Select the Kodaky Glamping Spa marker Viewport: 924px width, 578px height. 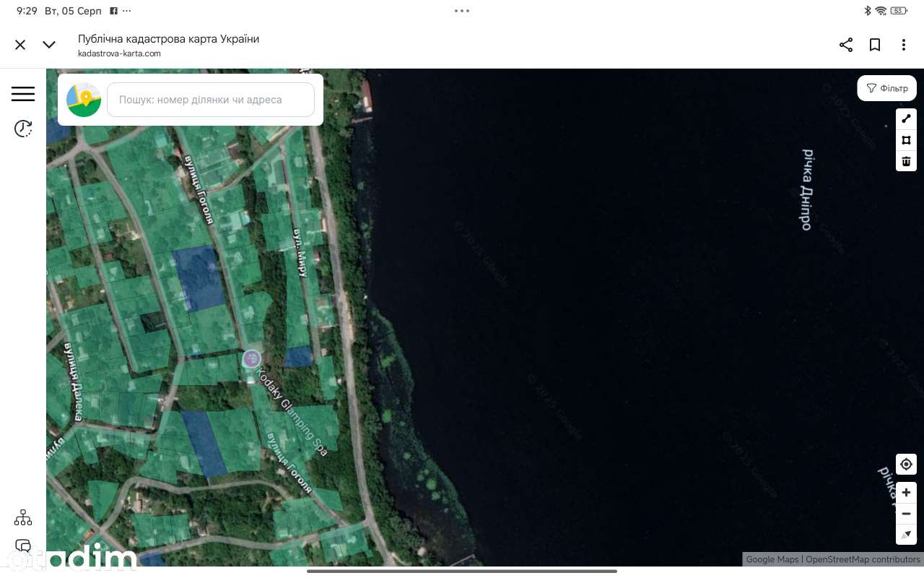(x=251, y=358)
